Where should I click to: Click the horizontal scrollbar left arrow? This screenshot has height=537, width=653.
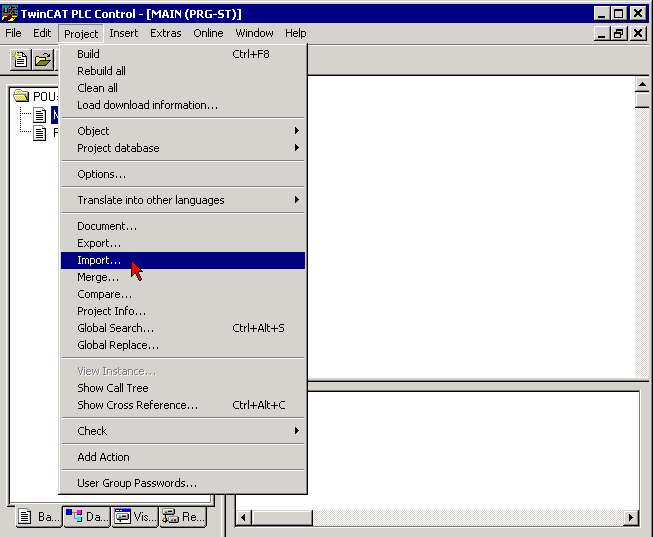point(243,518)
